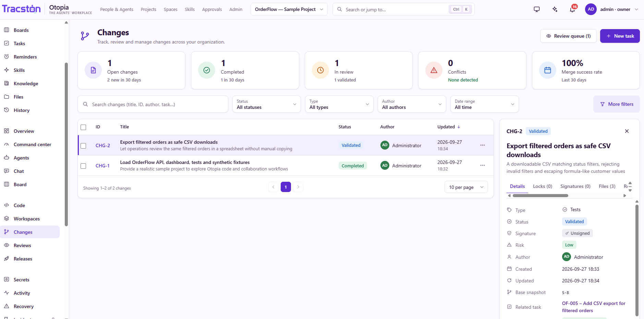Open Approvals in the top menu
644x319 pixels.
(212, 9)
